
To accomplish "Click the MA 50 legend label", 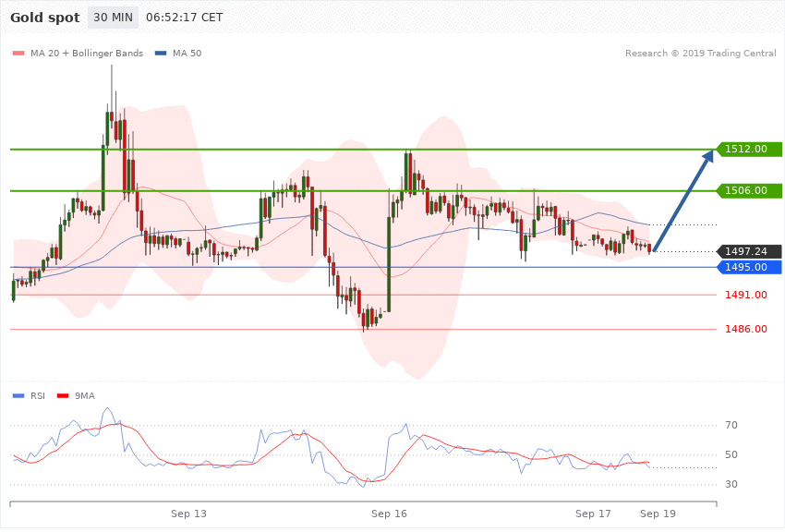I will [187, 53].
